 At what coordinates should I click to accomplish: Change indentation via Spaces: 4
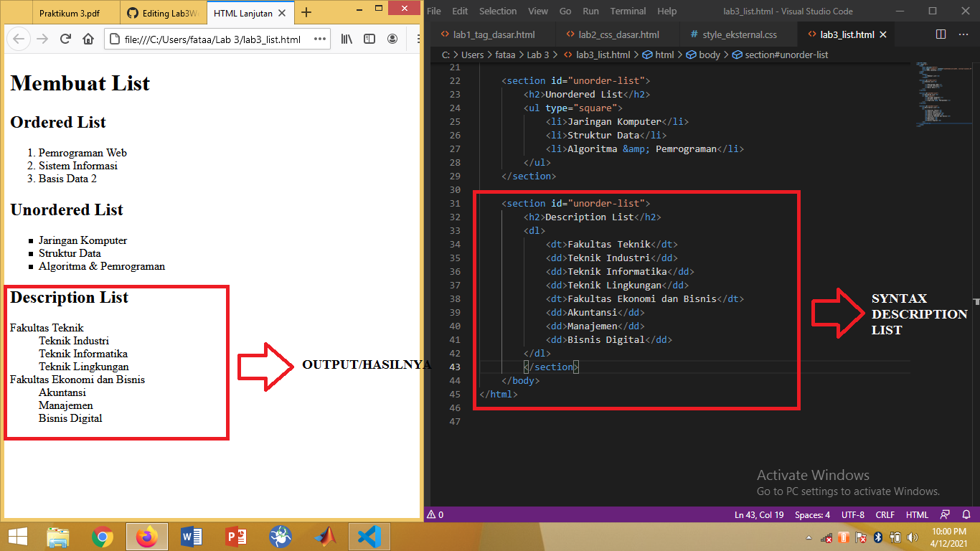pyautogui.click(x=812, y=514)
